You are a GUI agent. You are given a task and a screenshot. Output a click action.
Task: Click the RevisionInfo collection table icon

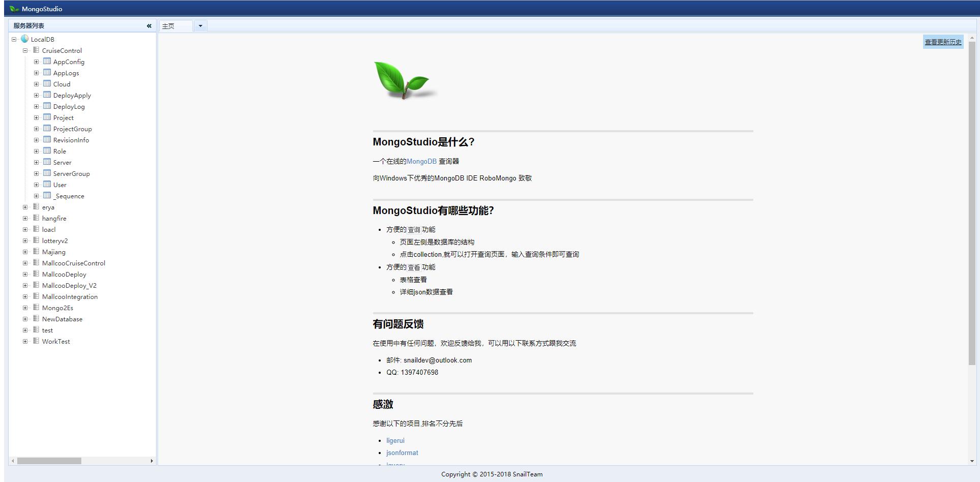coord(47,139)
